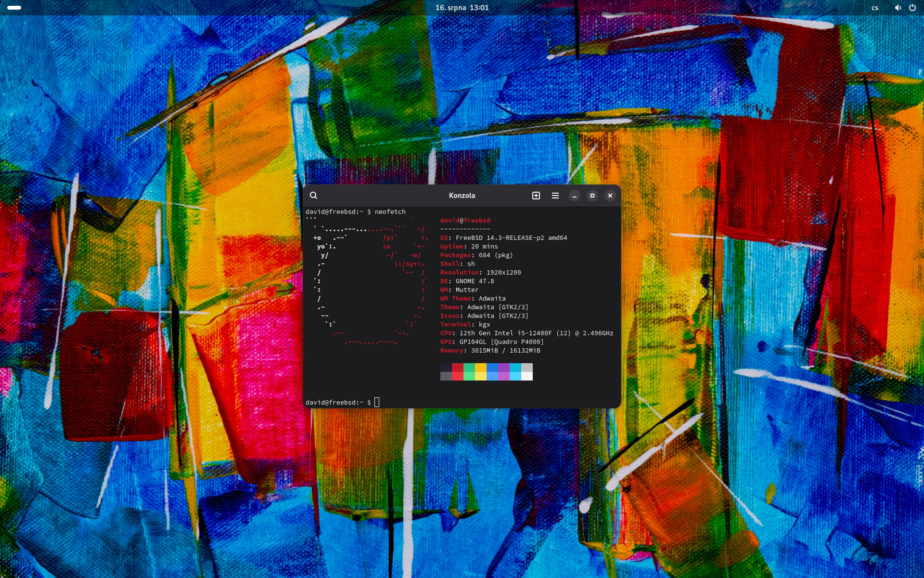Click the 'Shell: sh' line
Image resolution: width=924 pixels, height=578 pixels.
coord(458,264)
